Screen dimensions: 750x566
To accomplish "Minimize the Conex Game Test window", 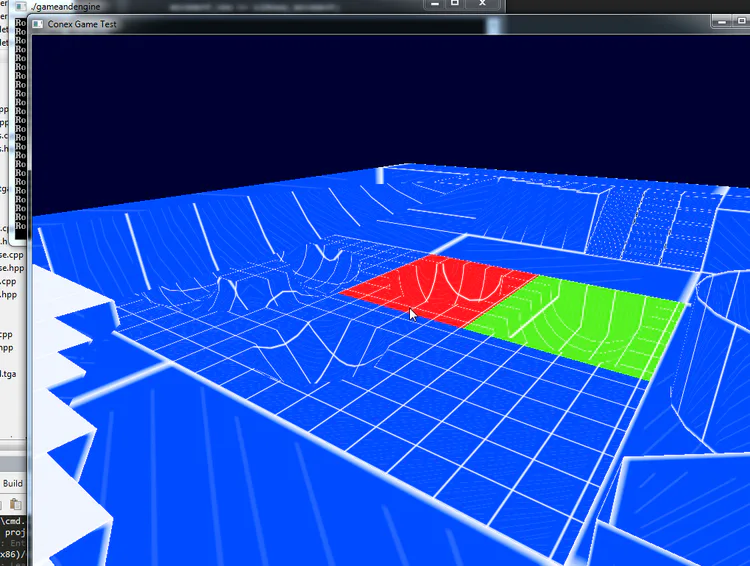I will (x=722, y=22).
